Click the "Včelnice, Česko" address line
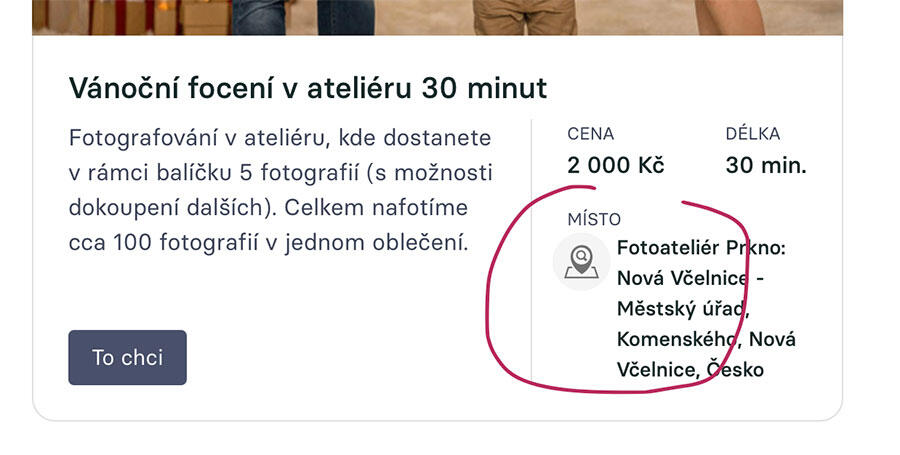Viewport: 900px width, 455px height. (690, 369)
